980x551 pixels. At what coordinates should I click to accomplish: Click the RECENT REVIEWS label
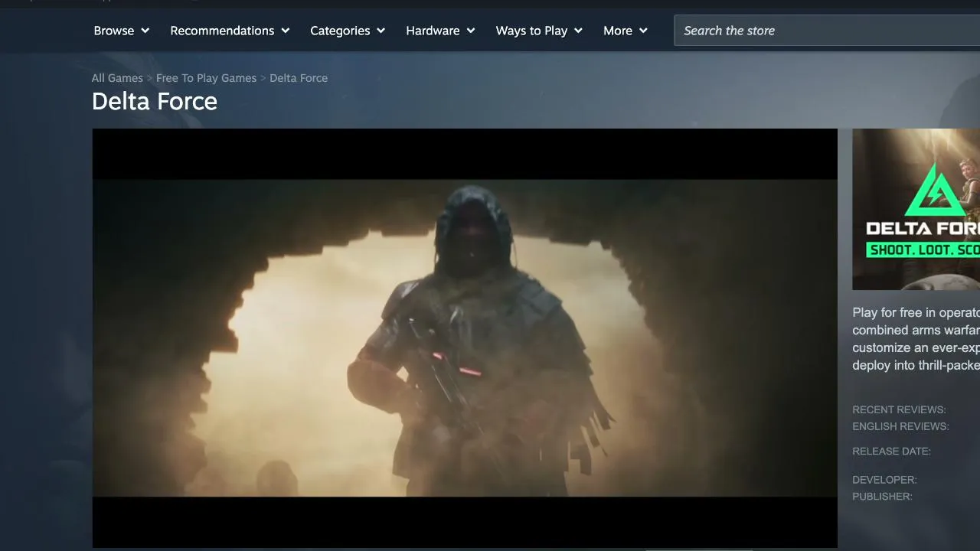tap(899, 409)
